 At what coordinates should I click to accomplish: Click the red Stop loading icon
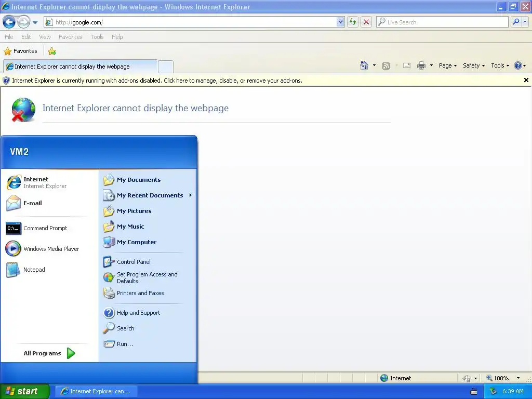point(366,22)
